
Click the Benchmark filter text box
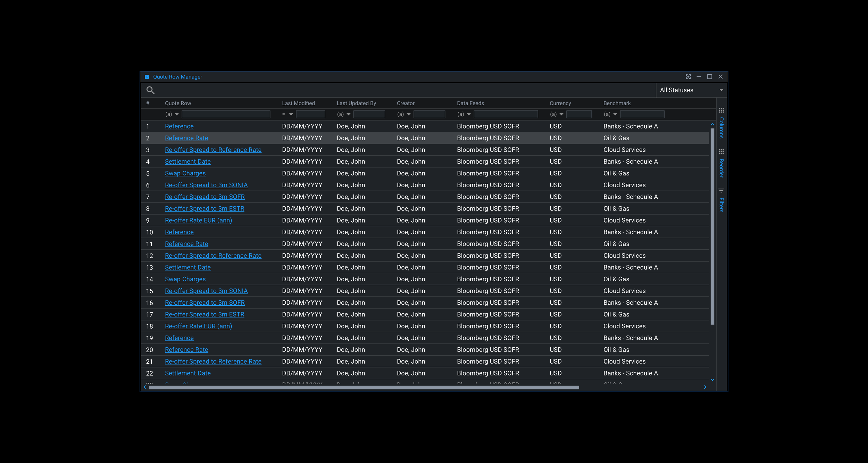pyautogui.click(x=642, y=114)
